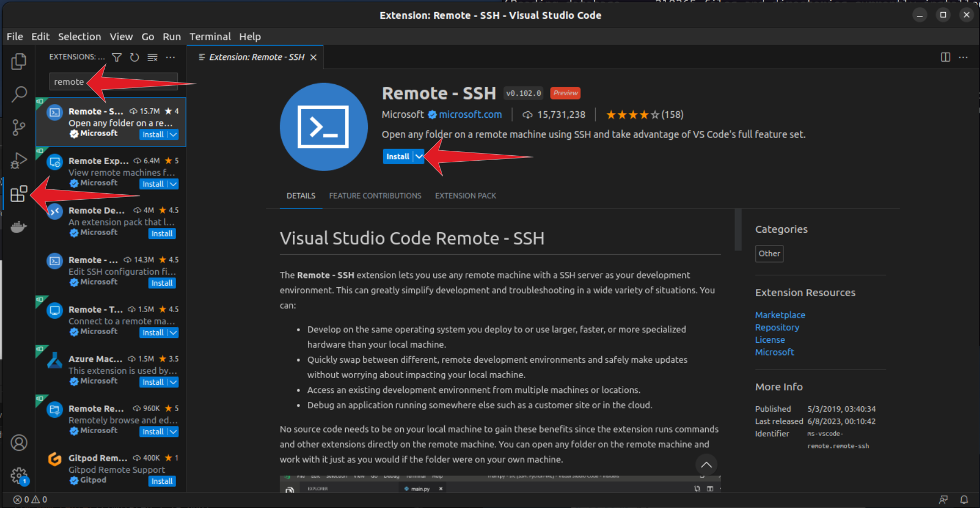Install the Gitpod Remote extension
This screenshot has width=980, height=508.
click(162, 481)
